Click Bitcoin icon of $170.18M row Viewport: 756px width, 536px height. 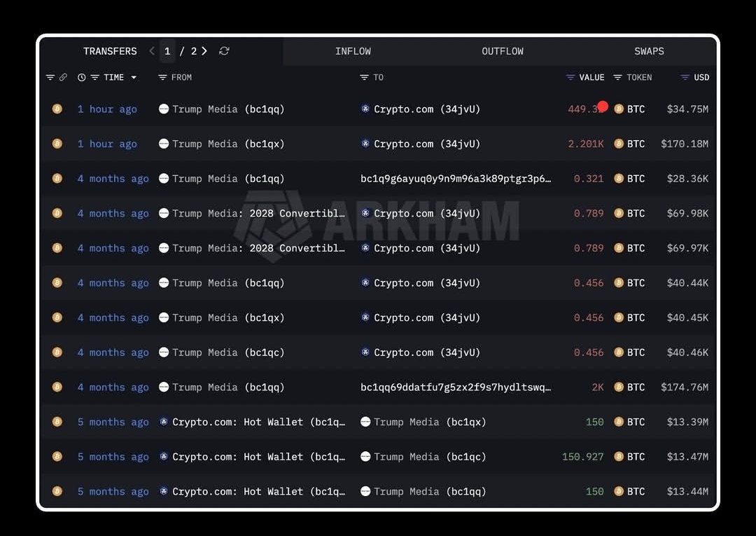click(57, 144)
